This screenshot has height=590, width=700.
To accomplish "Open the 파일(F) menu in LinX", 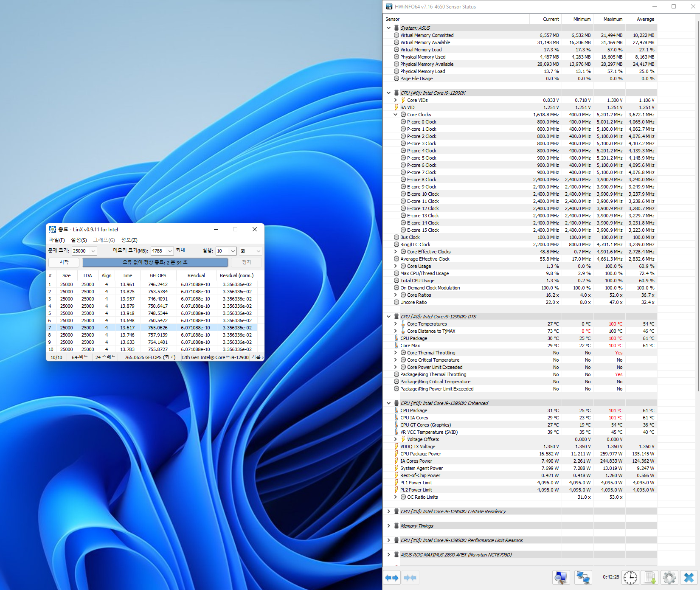I will pos(57,240).
